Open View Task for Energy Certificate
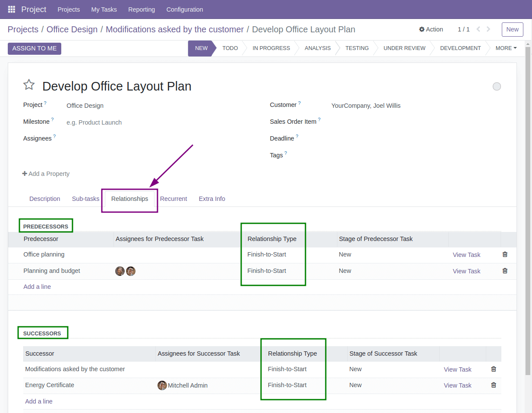532x413 pixels. [x=457, y=385]
